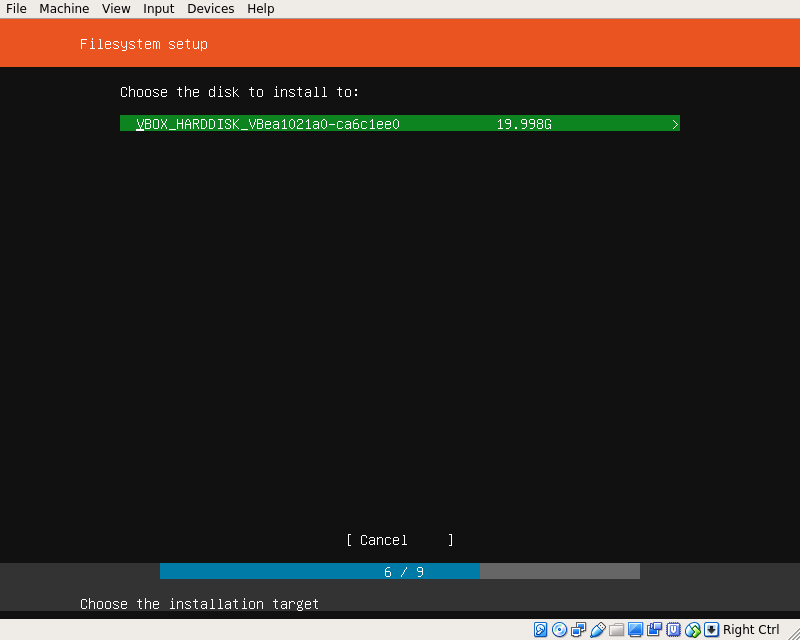Click the hard disk activity status icon
The height and width of the screenshot is (640, 800).
(541, 630)
